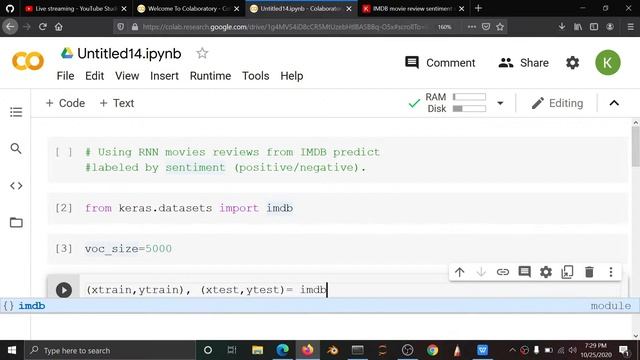Run the imdb load_data cell

tap(64, 290)
